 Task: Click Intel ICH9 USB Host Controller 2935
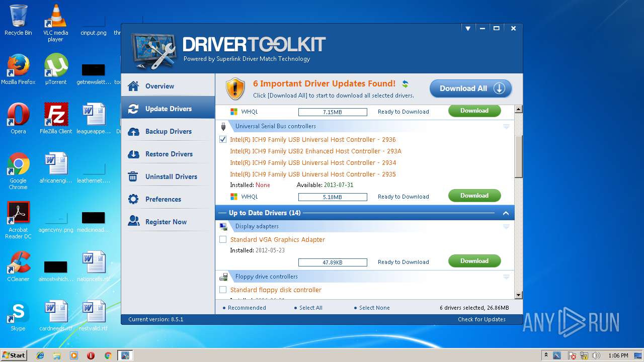(x=313, y=174)
